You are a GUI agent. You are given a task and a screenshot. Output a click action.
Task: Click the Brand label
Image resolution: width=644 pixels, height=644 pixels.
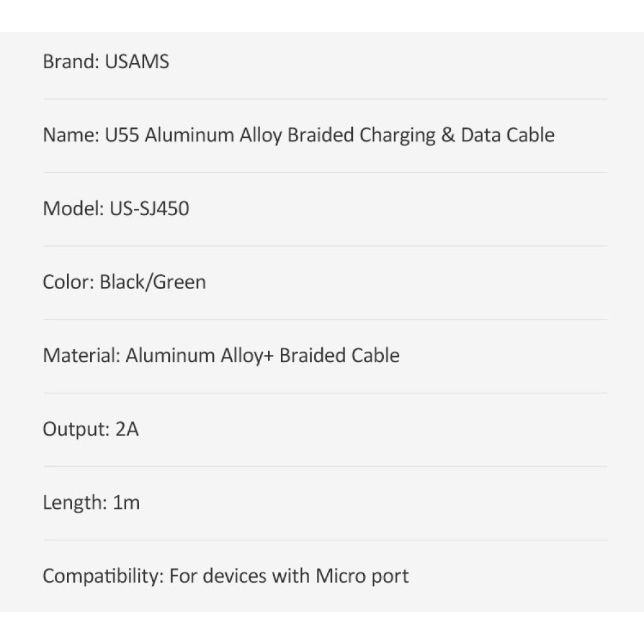click(x=70, y=62)
